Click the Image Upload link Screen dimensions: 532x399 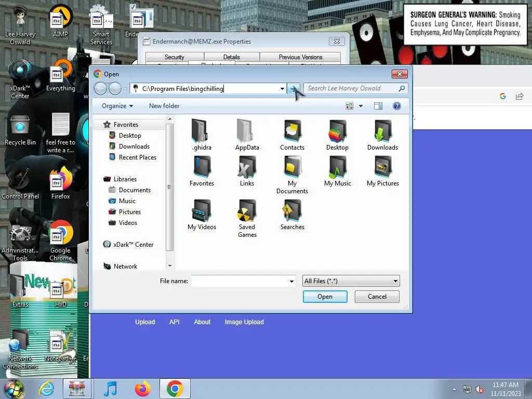pyautogui.click(x=244, y=322)
